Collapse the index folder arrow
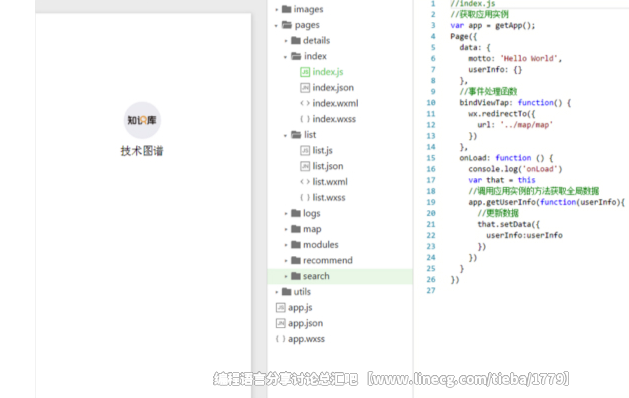629x398 pixels. (x=286, y=57)
